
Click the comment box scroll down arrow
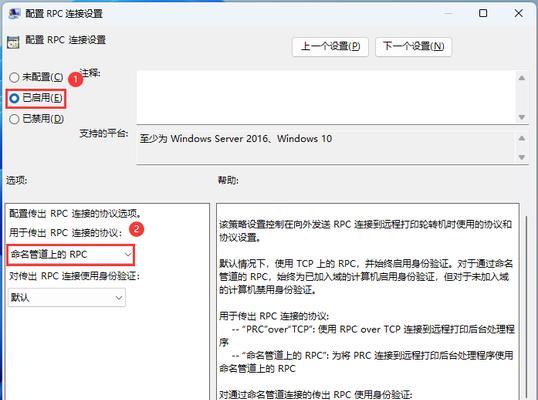point(522,117)
